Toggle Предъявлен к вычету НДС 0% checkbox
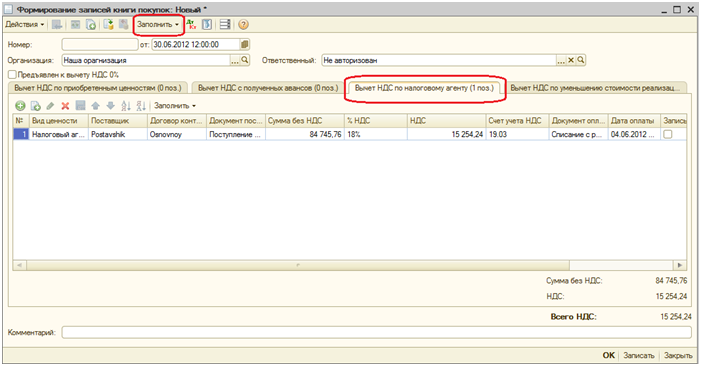702x366 pixels. (12, 75)
